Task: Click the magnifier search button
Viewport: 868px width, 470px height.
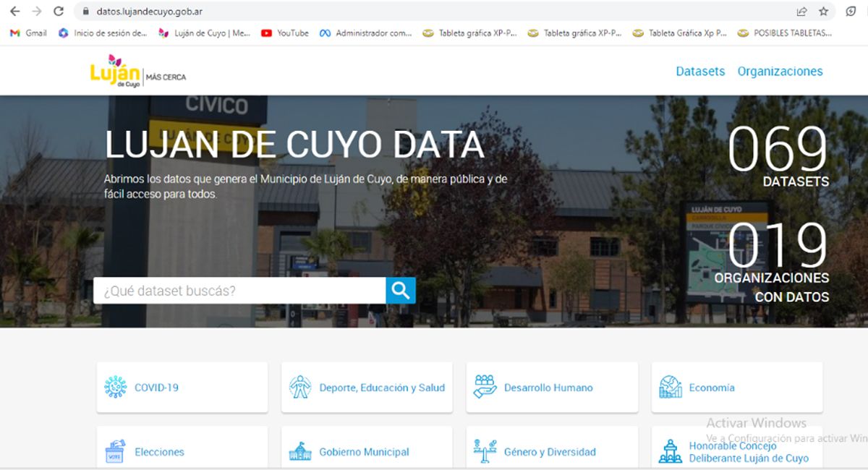Action: 400,291
